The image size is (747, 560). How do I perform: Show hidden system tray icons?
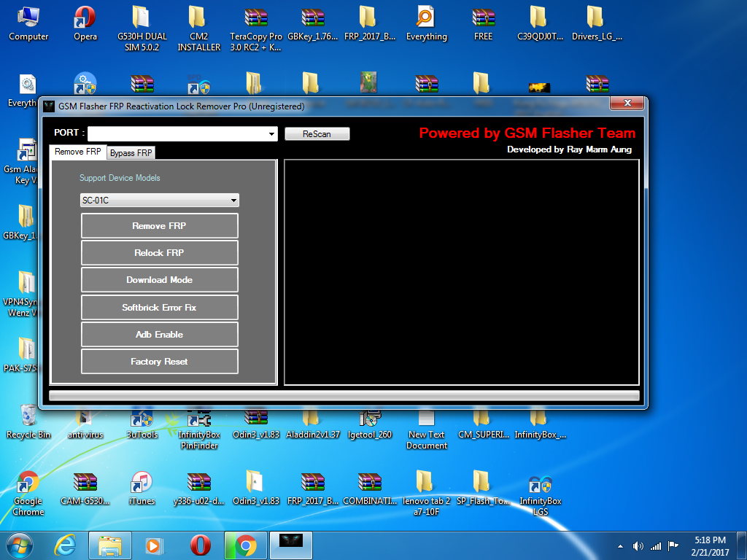(x=620, y=545)
